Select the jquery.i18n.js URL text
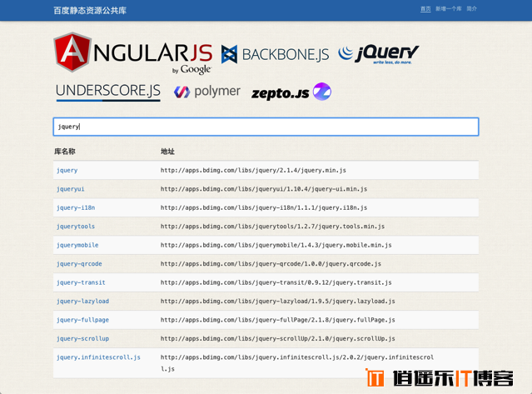This screenshot has height=394, width=532. [264, 207]
